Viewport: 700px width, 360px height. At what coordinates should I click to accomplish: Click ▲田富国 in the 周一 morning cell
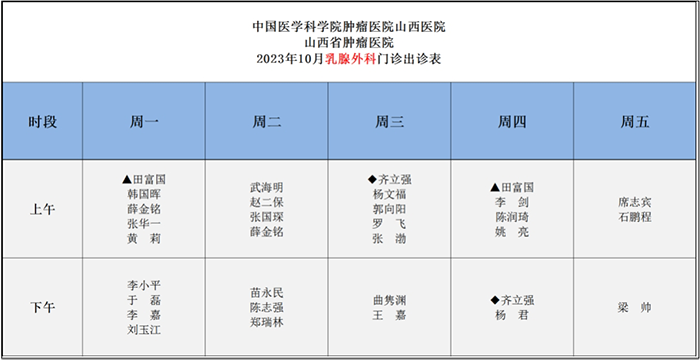pos(144,180)
